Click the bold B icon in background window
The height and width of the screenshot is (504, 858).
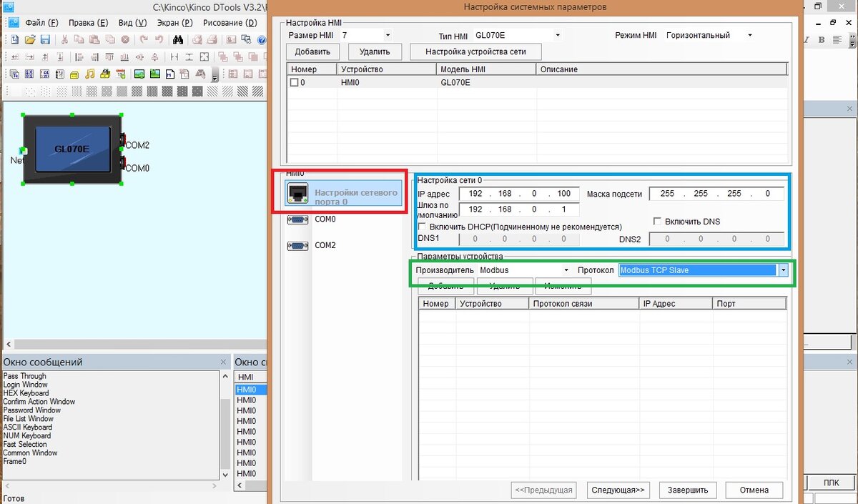point(822,39)
